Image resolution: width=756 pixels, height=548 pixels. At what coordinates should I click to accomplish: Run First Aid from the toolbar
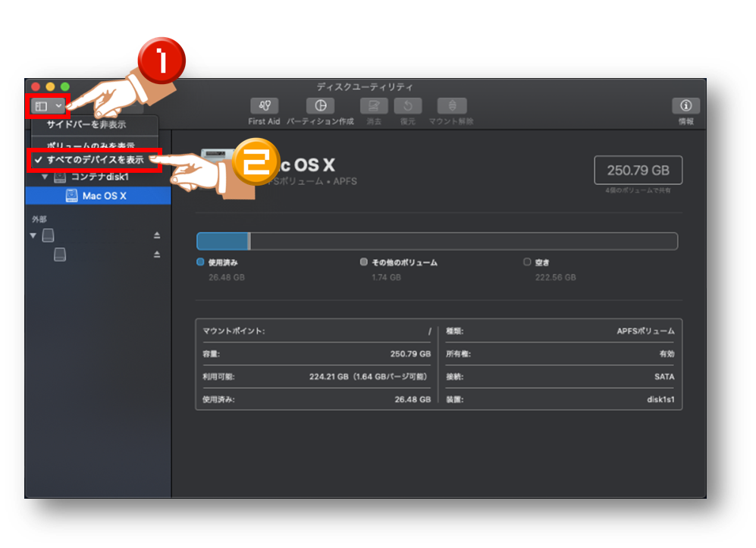[x=264, y=105]
